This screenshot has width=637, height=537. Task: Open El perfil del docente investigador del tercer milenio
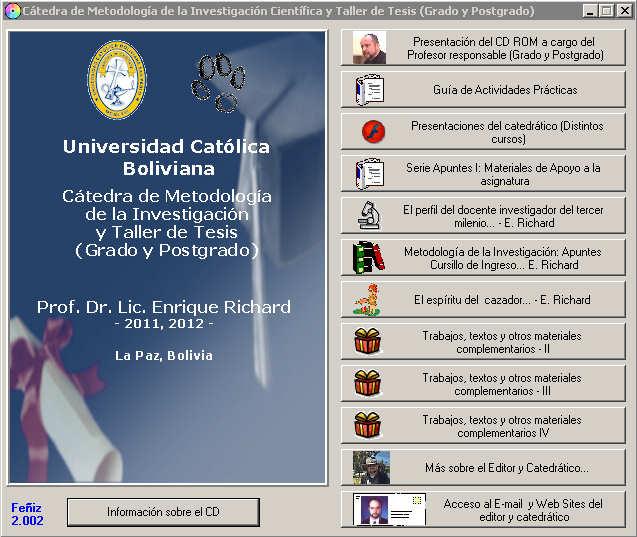483,216
